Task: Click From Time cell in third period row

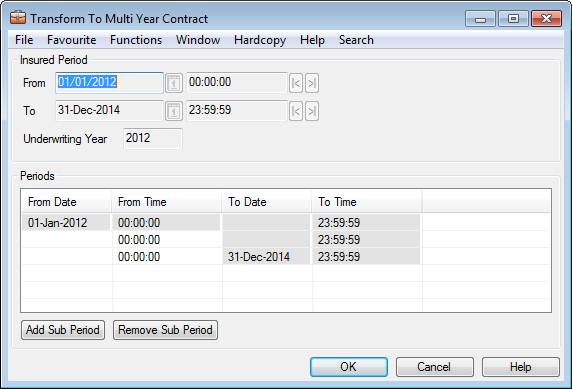Action: (166, 257)
